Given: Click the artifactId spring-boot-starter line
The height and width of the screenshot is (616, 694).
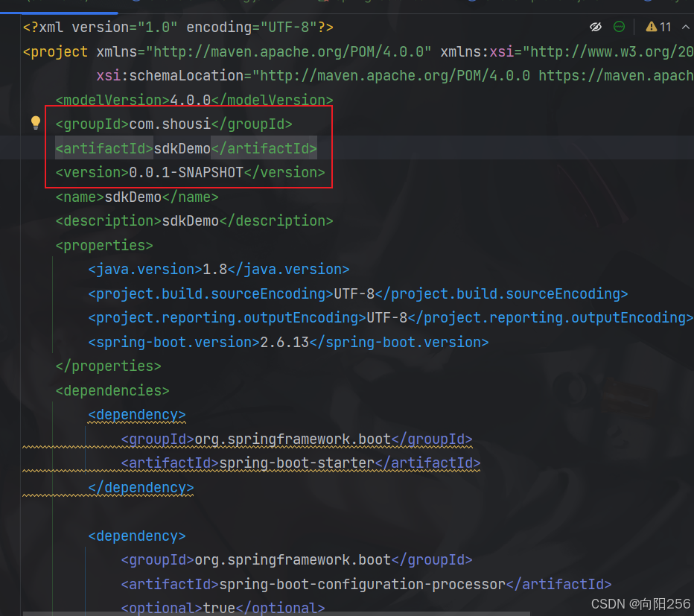Looking at the screenshot, I should 301,463.
